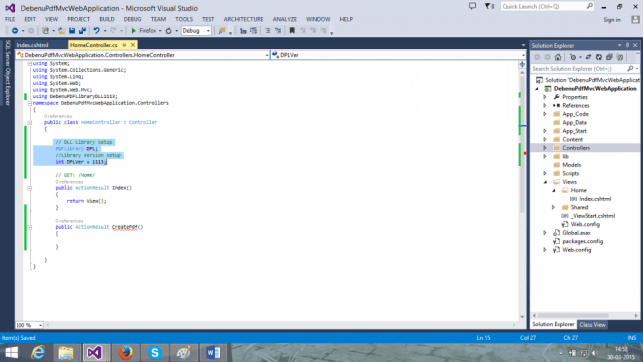Open Internet Explorer from the taskbar
The image size is (643, 362).
click(x=38, y=352)
